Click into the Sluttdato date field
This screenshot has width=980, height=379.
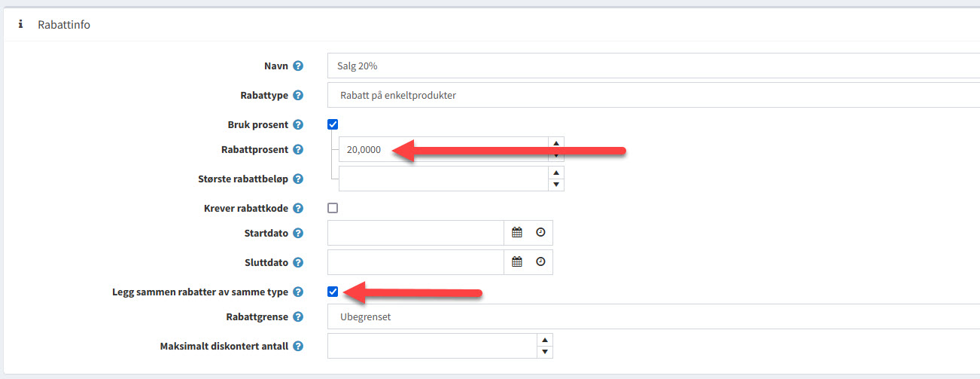pyautogui.click(x=415, y=262)
